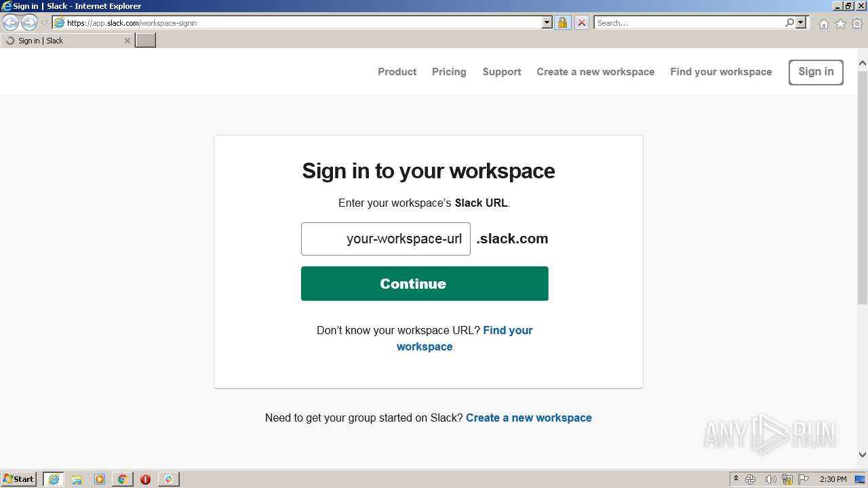This screenshot has height=488, width=868.
Task: Follow bottom 'Create a new workspace' link
Action: click(x=529, y=418)
